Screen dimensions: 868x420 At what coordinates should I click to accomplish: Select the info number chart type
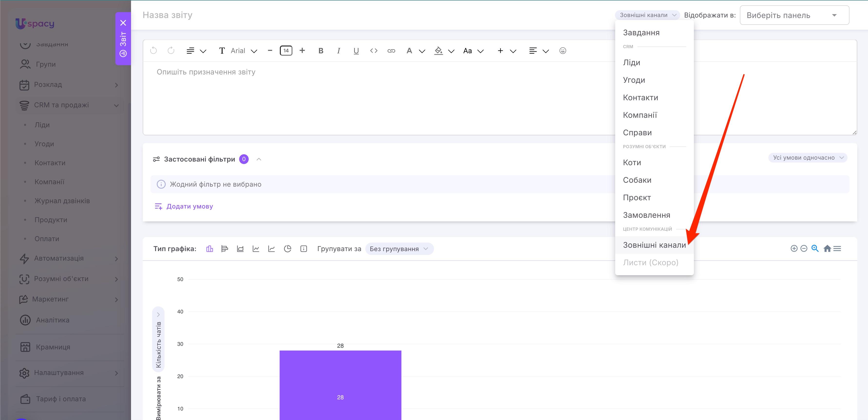[304, 249]
